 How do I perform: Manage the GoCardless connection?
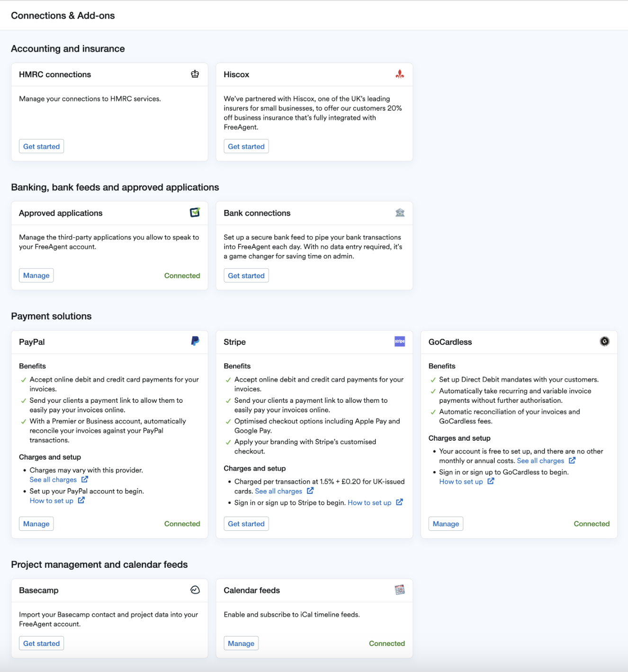tap(446, 524)
